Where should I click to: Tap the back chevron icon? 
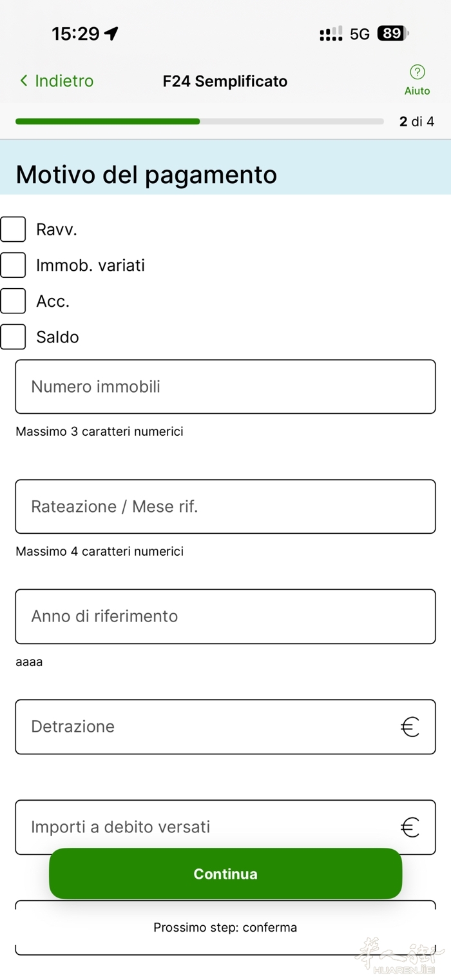24,81
